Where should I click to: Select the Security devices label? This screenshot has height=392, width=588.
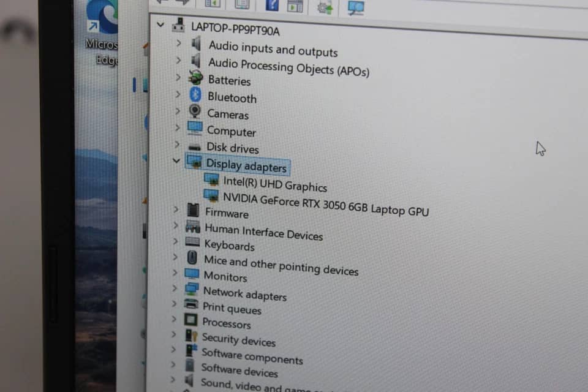[239, 340]
